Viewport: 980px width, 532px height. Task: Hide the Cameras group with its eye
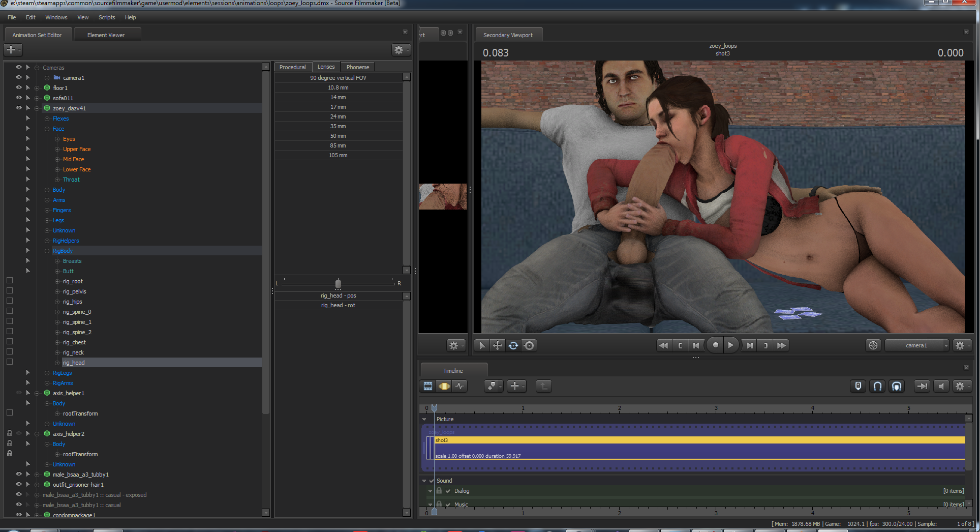coord(19,67)
